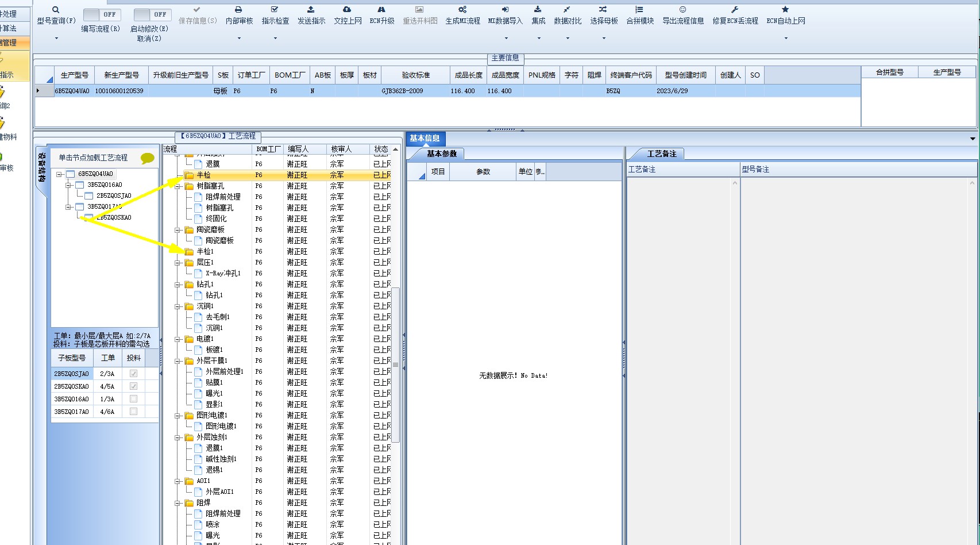This screenshot has height=545, width=980.
Task: Click the MI数据导入 import icon
Action: (505, 10)
